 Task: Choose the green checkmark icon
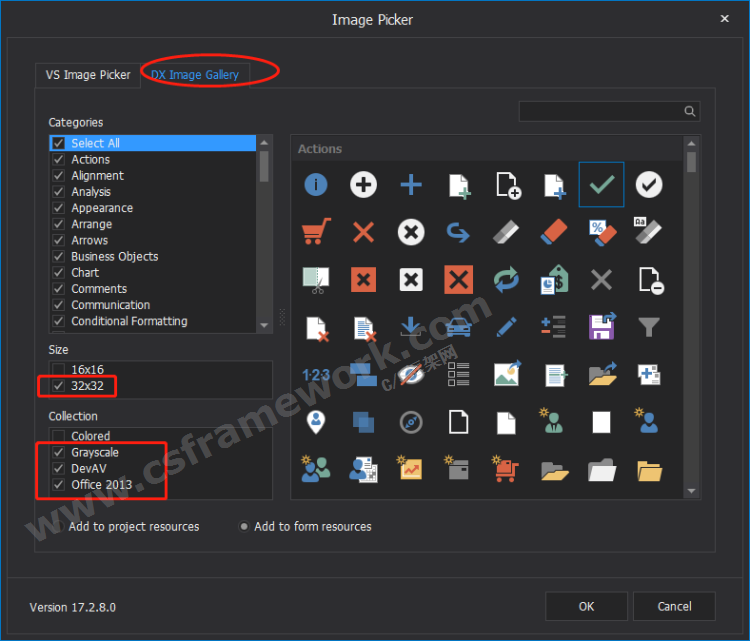pos(601,184)
